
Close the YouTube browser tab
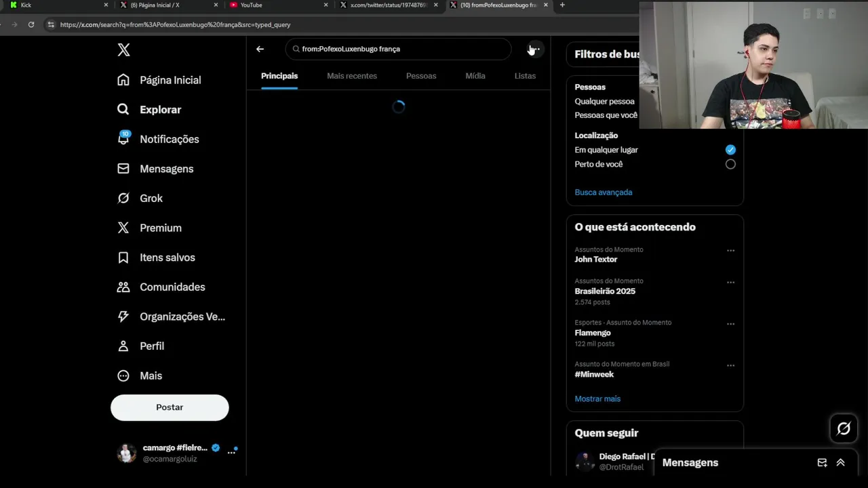[x=325, y=5]
